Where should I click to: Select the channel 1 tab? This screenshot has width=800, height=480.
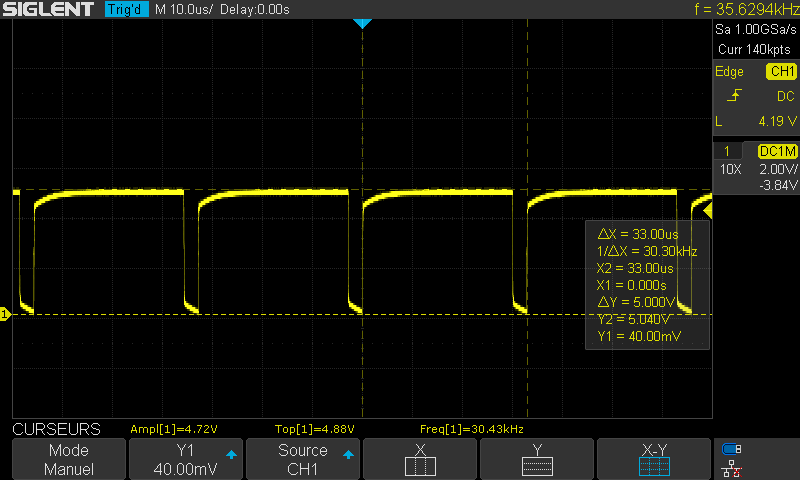pyautogui.click(x=727, y=150)
